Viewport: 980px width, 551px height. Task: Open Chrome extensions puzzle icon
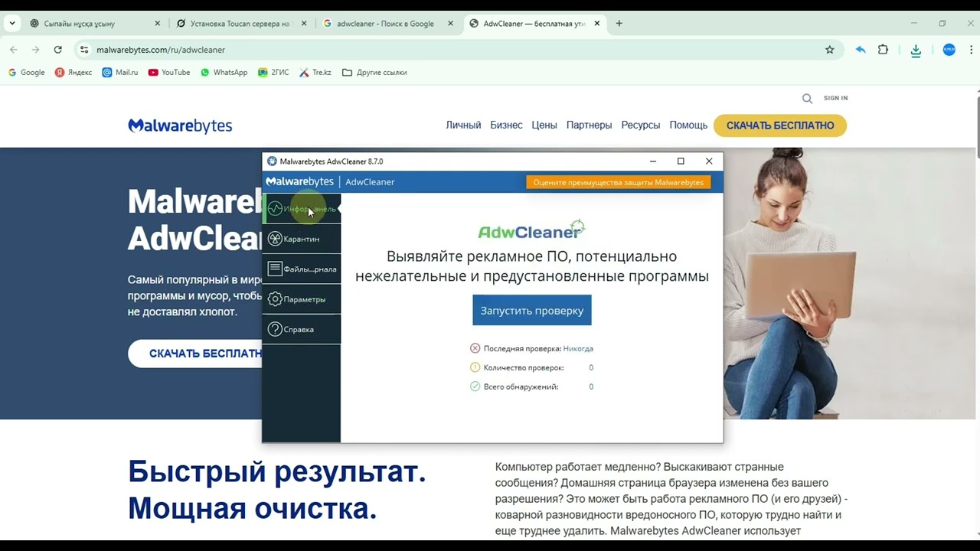883,50
